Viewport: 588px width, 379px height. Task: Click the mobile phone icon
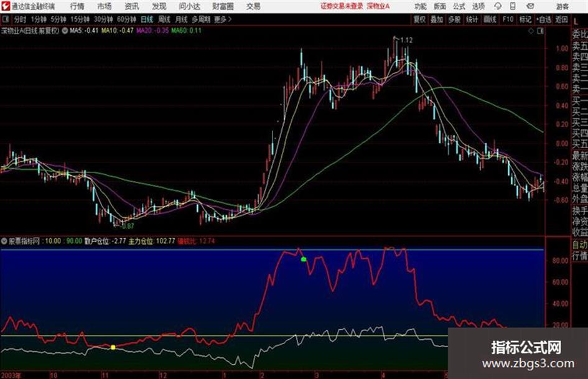pyautogui.click(x=513, y=6)
